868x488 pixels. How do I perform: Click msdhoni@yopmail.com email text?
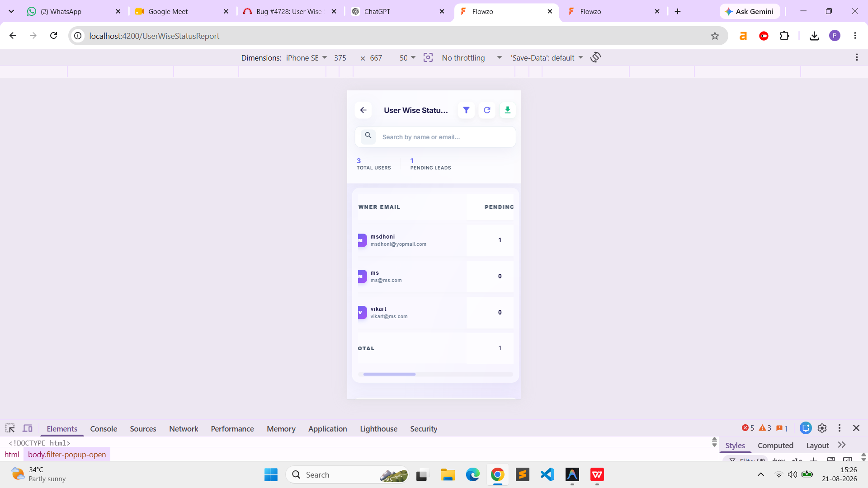(398, 244)
